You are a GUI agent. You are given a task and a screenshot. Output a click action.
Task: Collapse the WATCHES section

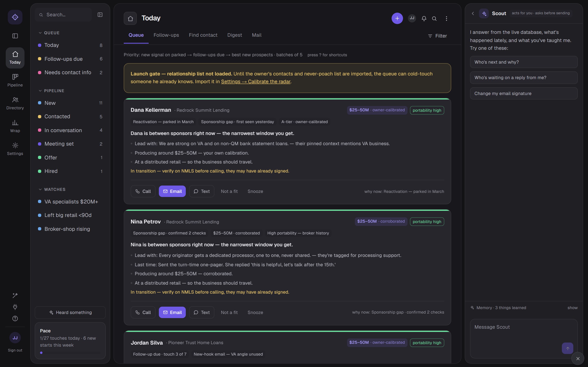(40, 189)
